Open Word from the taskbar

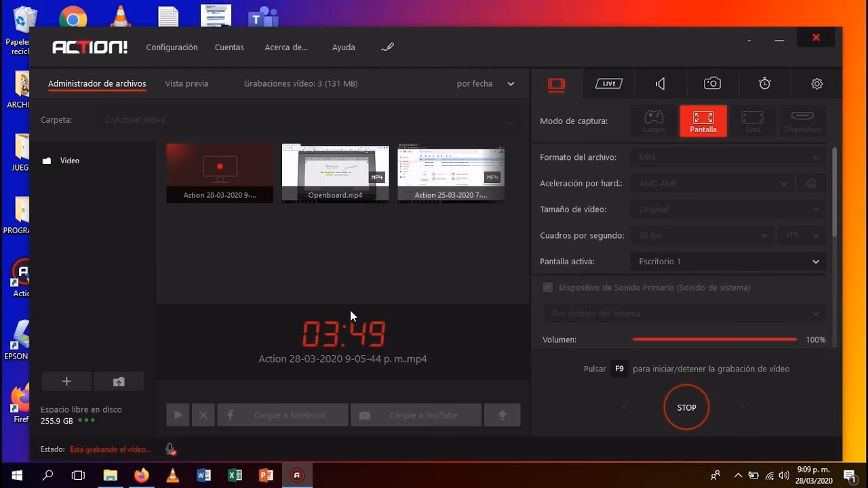pyautogui.click(x=203, y=475)
